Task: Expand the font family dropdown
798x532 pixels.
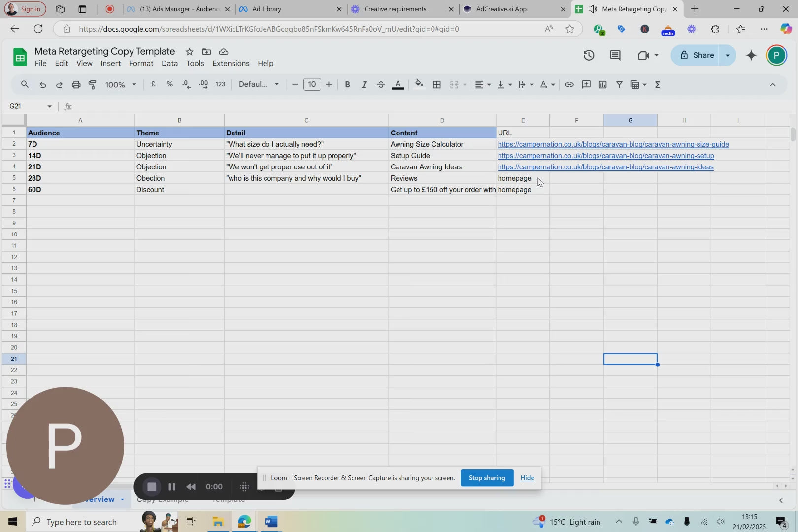Action: pos(259,85)
